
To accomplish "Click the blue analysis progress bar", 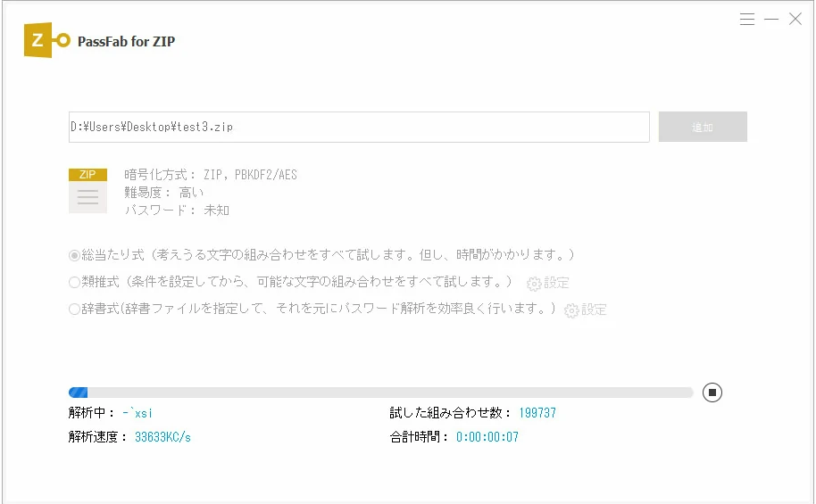I will pyautogui.click(x=380, y=392).
